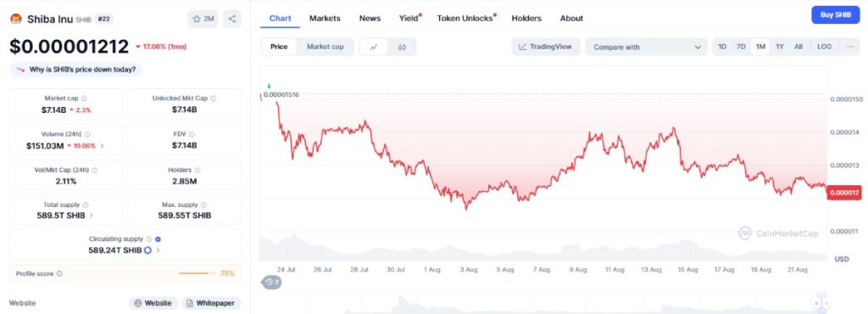Switch to the line chart icon
The width and height of the screenshot is (868, 314).
(374, 47)
